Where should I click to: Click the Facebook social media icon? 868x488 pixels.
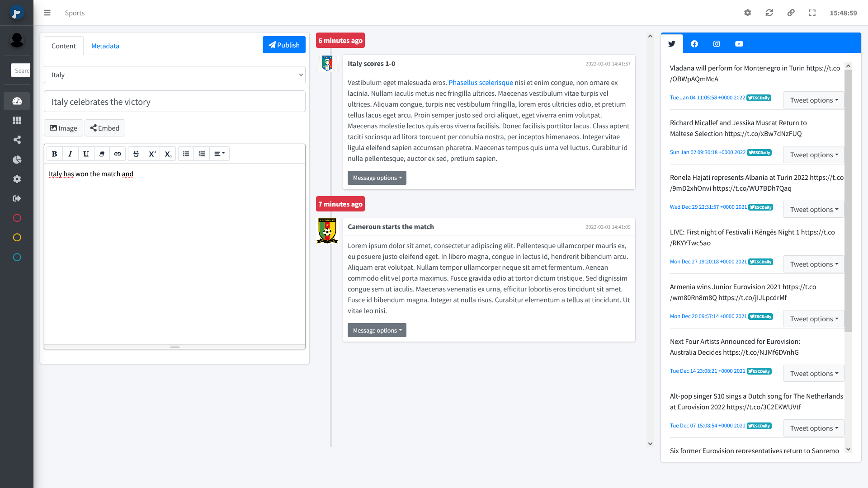(x=694, y=43)
